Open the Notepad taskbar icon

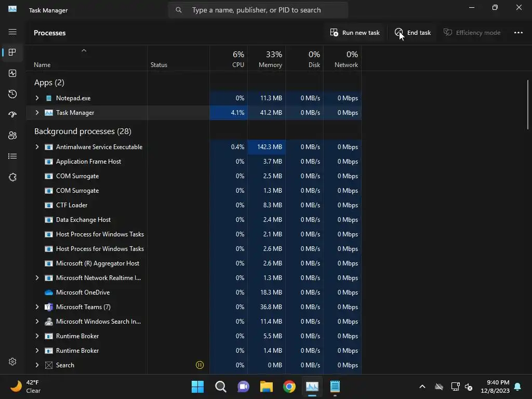[335, 387]
